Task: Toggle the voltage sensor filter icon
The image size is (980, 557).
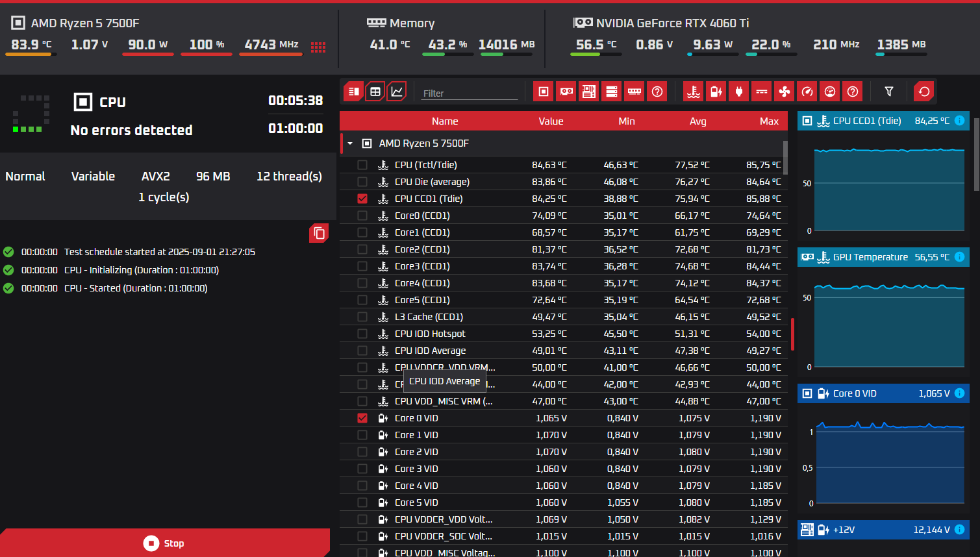Action: tap(716, 92)
